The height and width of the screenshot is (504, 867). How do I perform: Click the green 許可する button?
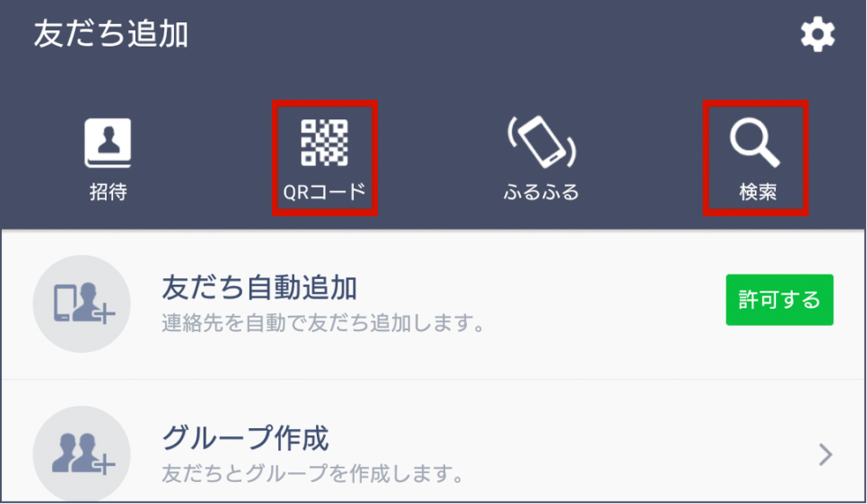tap(780, 299)
